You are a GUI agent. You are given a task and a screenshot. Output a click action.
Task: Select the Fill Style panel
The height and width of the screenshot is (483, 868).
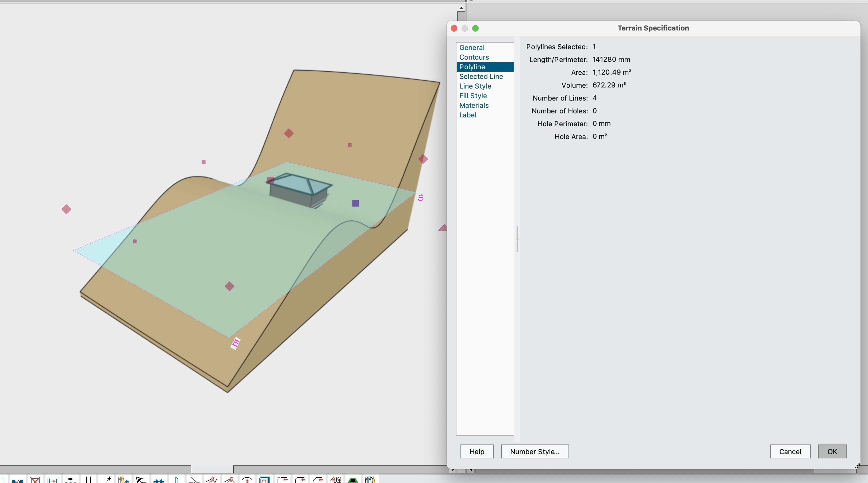(x=473, y=96)
